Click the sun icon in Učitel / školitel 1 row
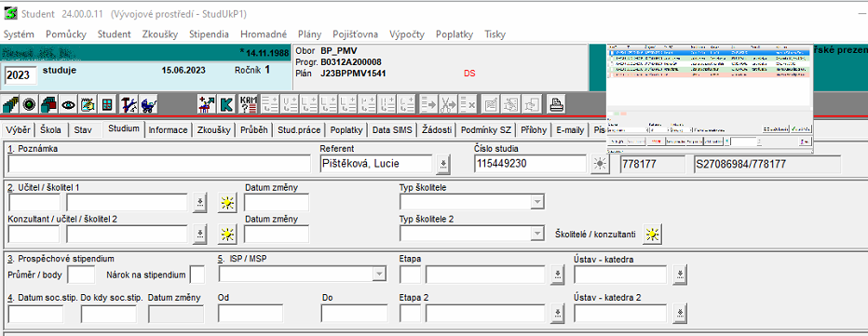The width and height of the screenshot is (868, 336). pos(226,203)
